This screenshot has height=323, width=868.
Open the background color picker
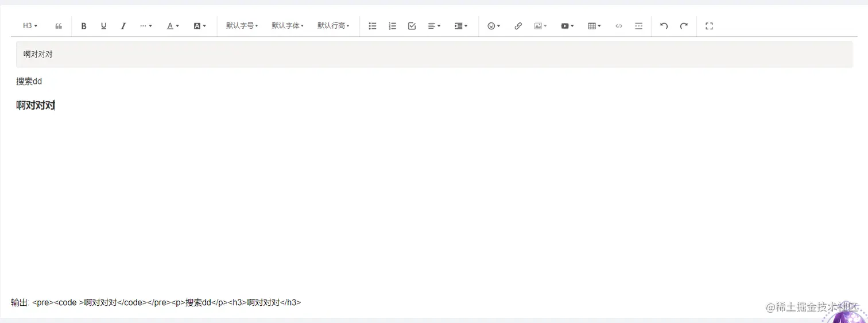(200, 26)
